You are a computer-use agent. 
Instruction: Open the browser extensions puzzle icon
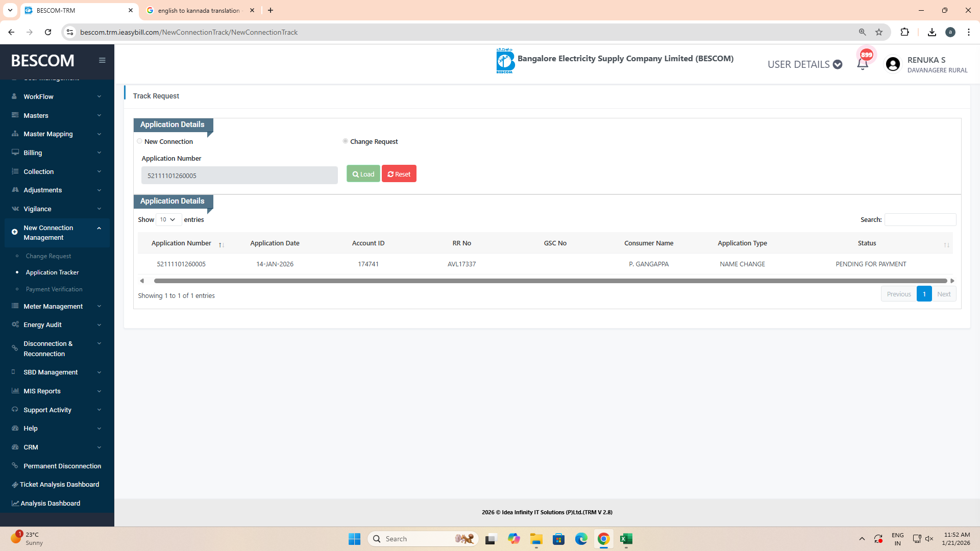pos(904,32)
